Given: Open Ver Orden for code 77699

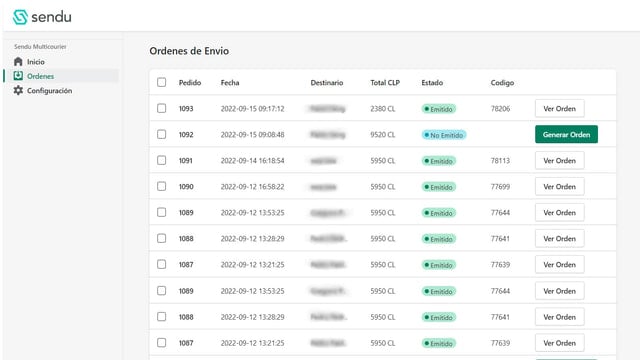Looking at the screenshot, I should 559,187.
